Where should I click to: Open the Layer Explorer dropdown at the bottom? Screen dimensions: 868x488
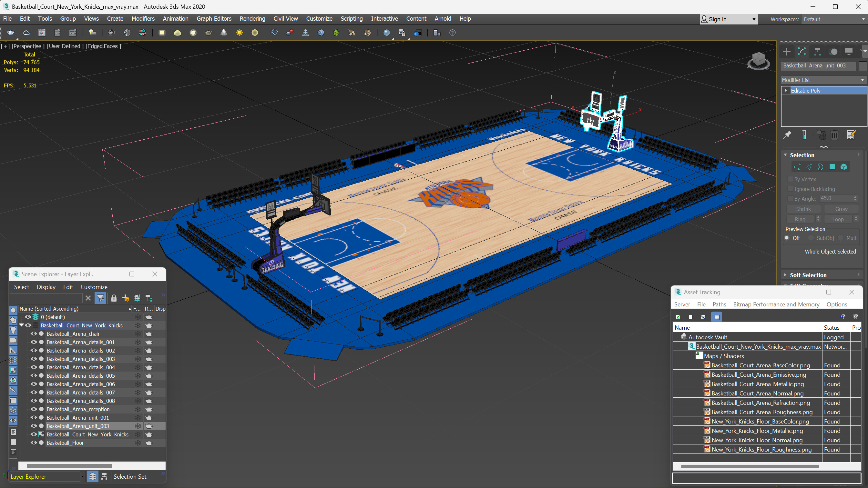point(83,476)
